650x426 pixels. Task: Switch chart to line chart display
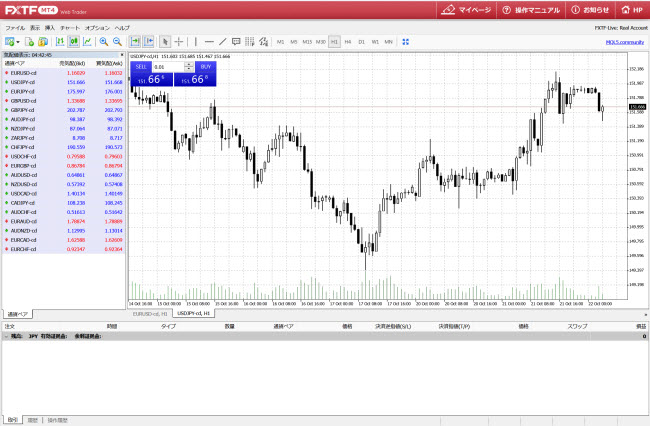click(88, 42)
